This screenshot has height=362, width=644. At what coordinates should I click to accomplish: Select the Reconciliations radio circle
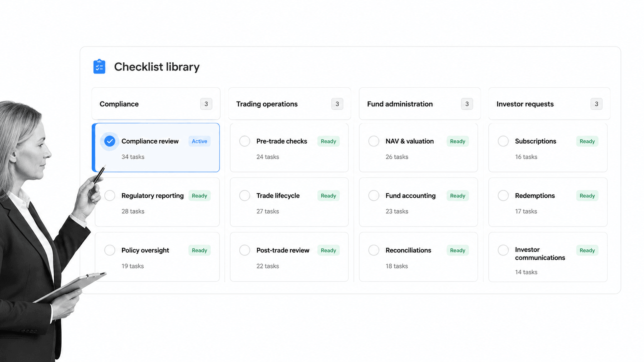click(374, 250)
